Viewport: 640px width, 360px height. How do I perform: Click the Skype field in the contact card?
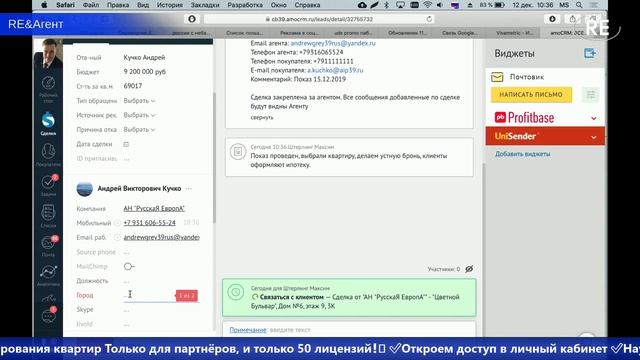point(161,310)
